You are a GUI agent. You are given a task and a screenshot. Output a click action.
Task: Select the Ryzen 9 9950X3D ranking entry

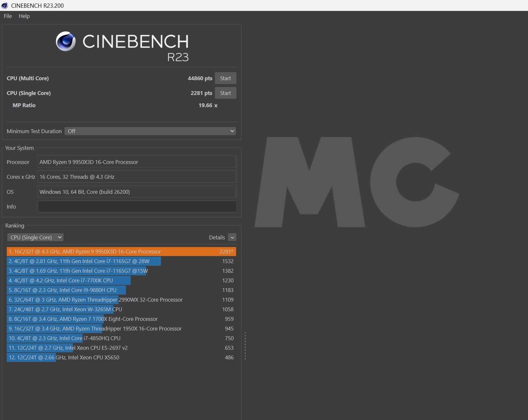(x=121, y=252)
